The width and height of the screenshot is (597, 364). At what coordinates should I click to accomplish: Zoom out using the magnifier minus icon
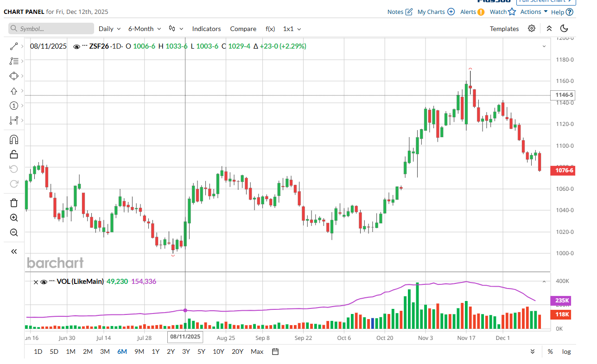point(13,232)
